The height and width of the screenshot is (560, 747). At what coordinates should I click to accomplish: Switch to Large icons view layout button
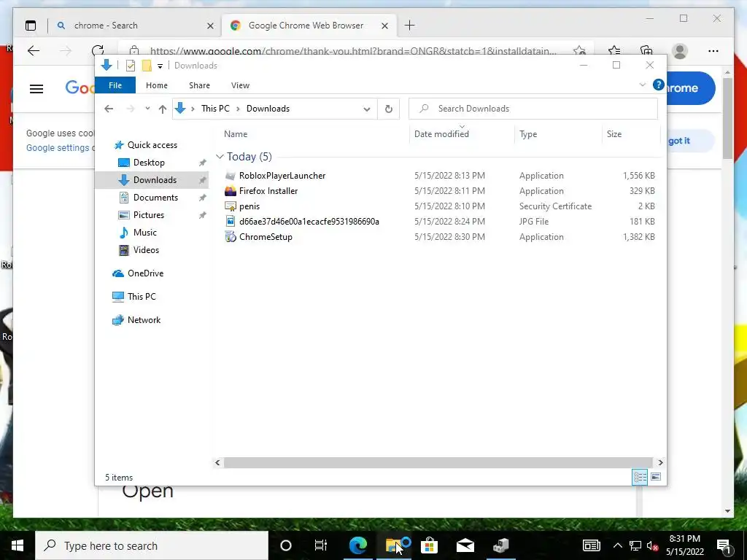pyautogui.click(x=656, y=477)
